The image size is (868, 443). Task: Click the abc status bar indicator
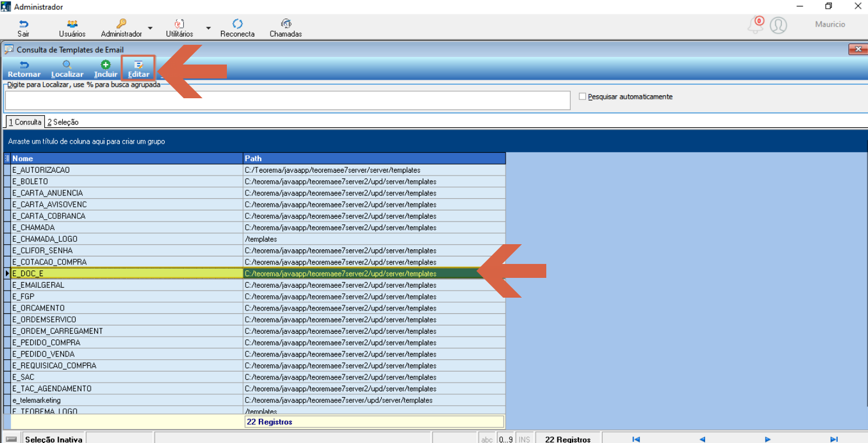(487, 440)
